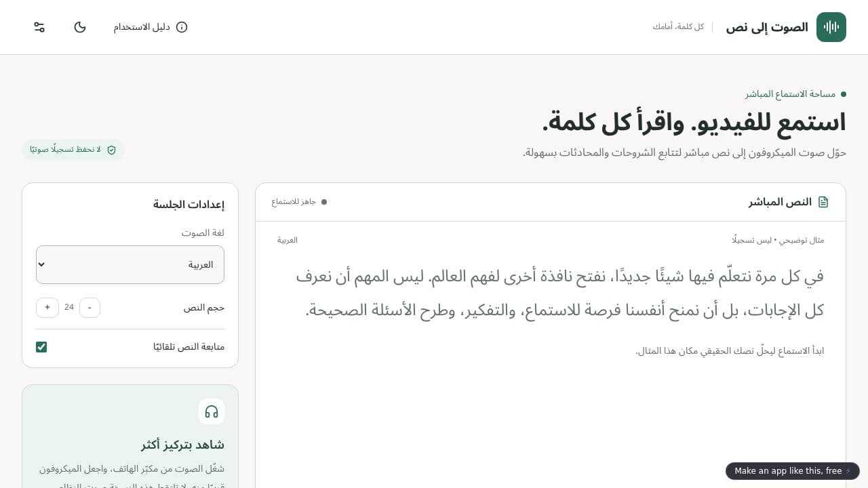Image resolution: width=868 pixels, height=488 pixels.
Task: Click the document icon next to النص المباشر
Action: coord(823,202)
